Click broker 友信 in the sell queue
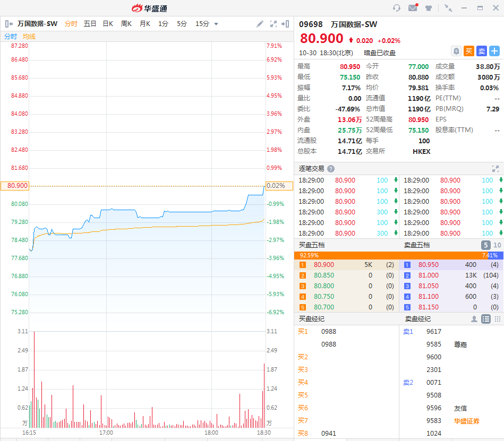The width and height of the screenshot is (504, 441). point(460,408)
